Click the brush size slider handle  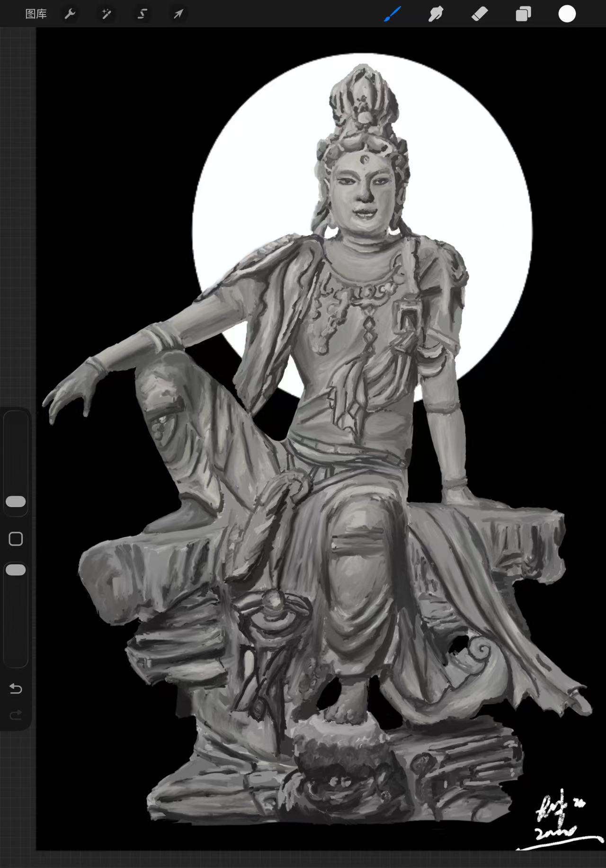(x=16, y=501)
